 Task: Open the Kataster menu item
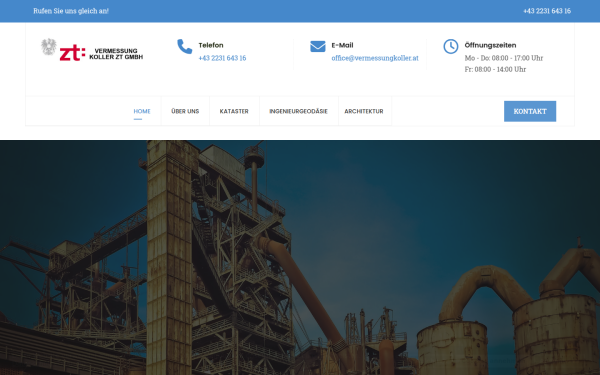coord(234,111)
